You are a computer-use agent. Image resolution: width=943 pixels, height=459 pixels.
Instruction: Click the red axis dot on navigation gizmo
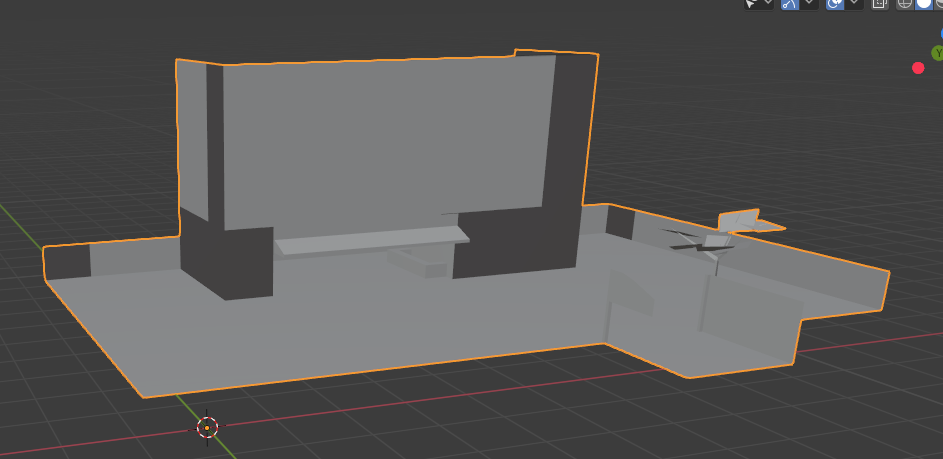point(918,68)
